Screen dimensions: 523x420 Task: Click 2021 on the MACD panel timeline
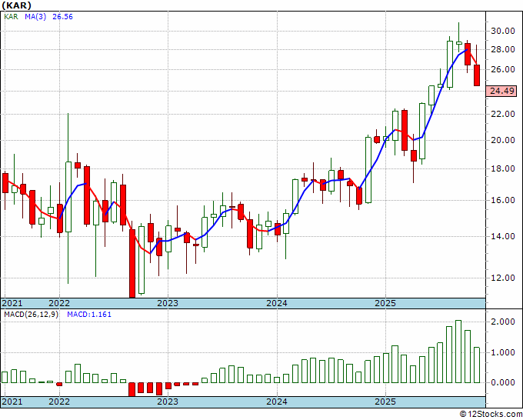pos(12,402)
